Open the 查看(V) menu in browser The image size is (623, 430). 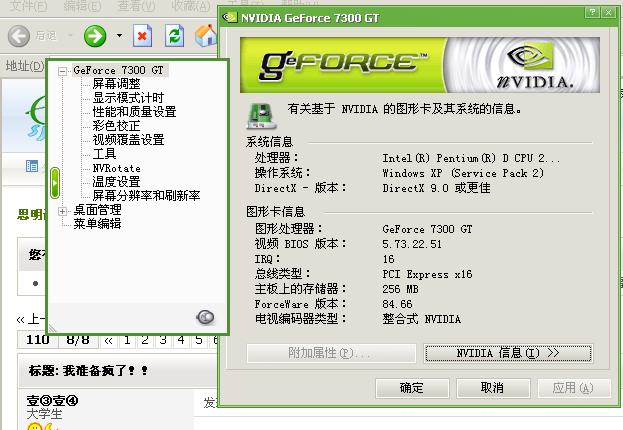136,6
